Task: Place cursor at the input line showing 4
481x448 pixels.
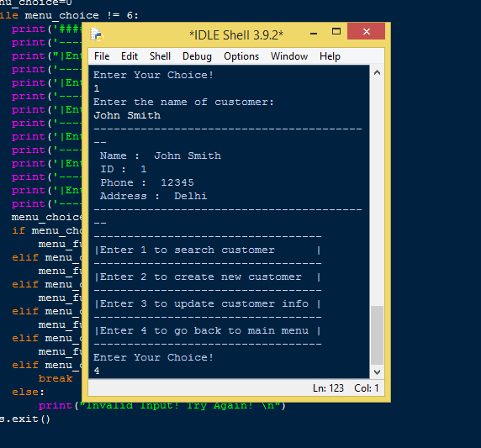Action: (97, 371)
